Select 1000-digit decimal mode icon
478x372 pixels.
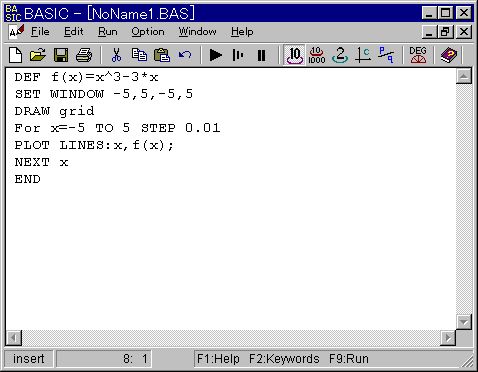317,55
